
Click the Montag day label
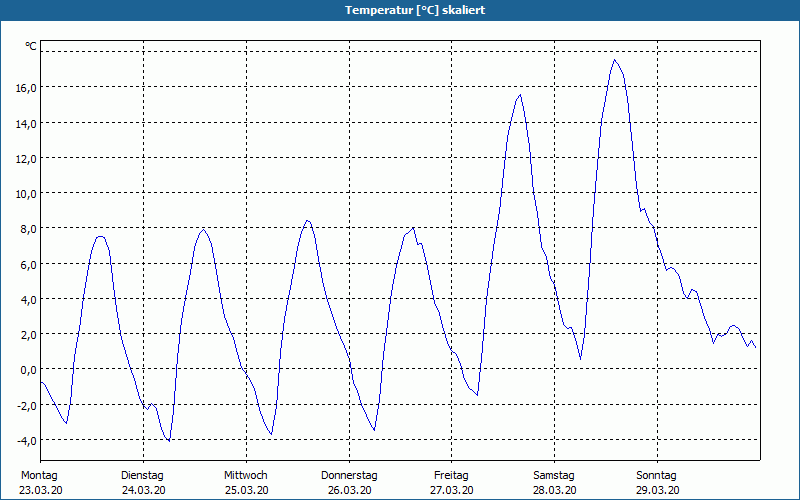(39, 476)
